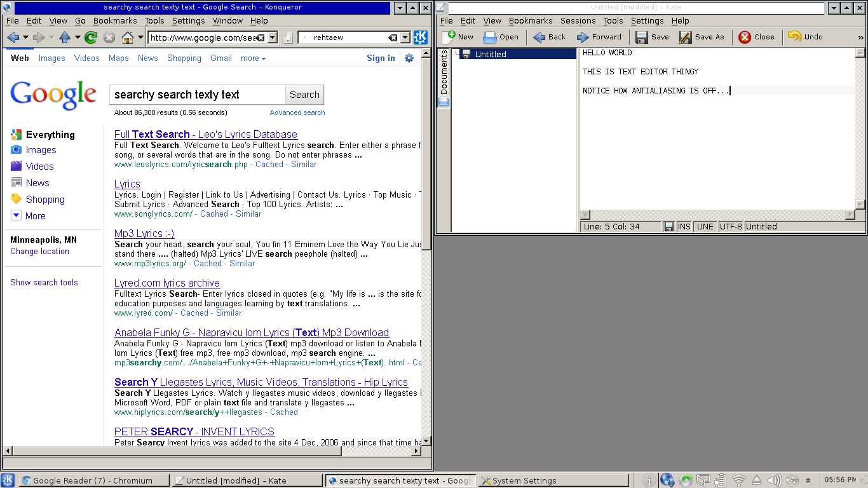This screenshot has height=488, width=868.
Task: Open the 'Advanced search' link
Action: click(297, 112)
